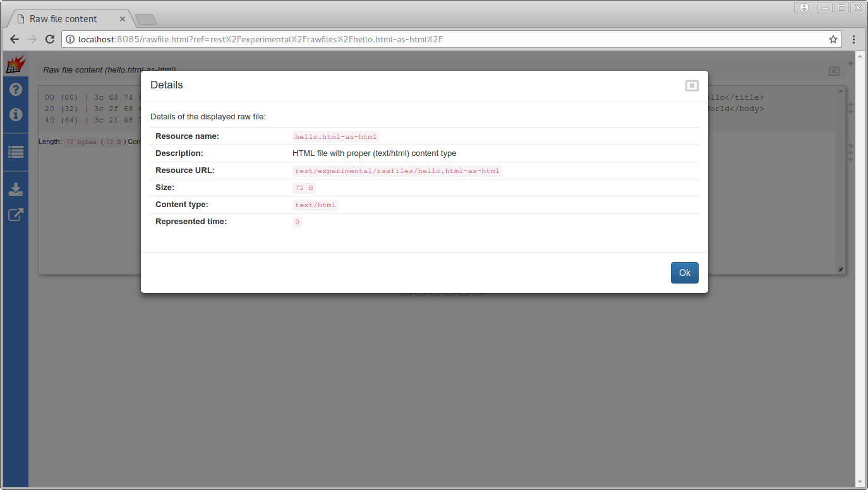Viewport: 868px width, 490px height.
Task: Close the Details dialog
Action: pos(692,85)
